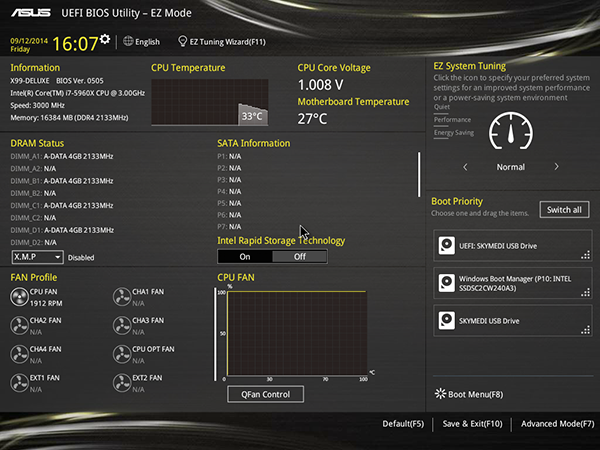Screen dimensions: 600x450
Task: Select the CPU FAN profile icon
Action: tap(19, 297)
